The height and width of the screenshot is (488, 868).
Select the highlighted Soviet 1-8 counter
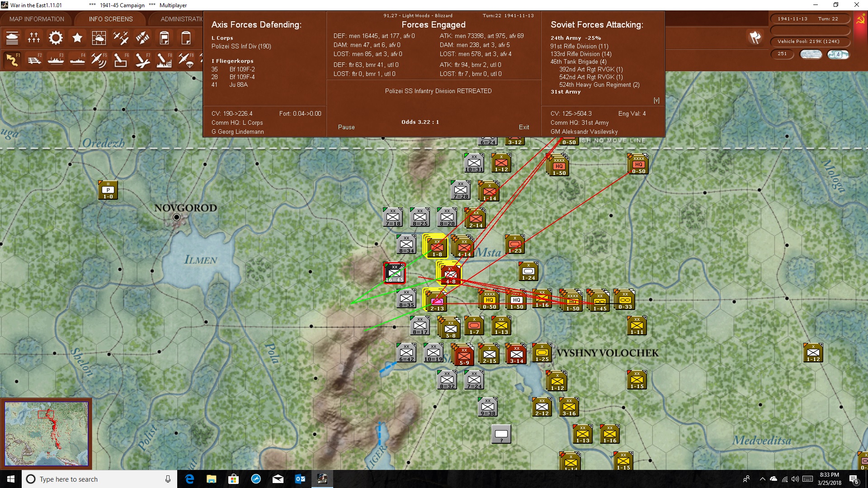[437, 247]
